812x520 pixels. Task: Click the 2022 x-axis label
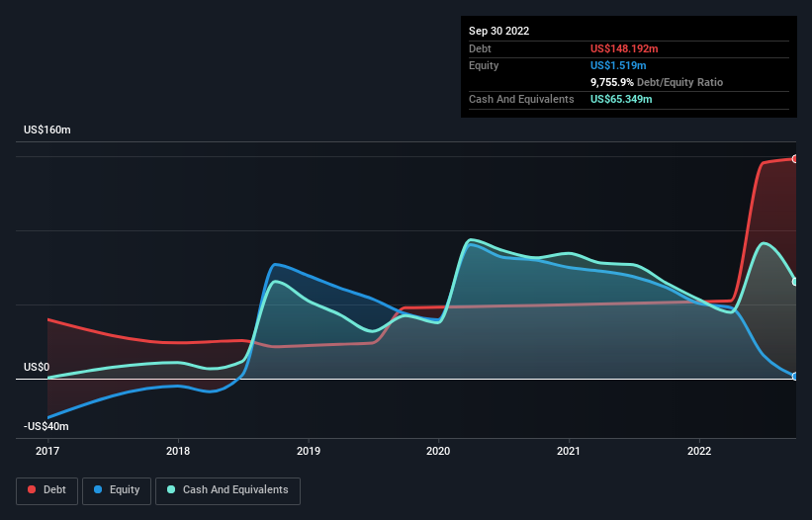coord(699,451)
